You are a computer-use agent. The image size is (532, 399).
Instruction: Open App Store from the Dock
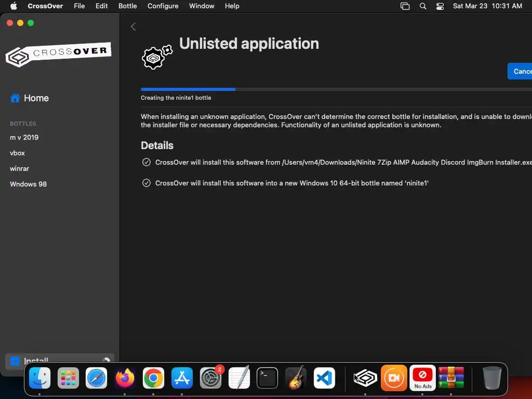[182, 378]
